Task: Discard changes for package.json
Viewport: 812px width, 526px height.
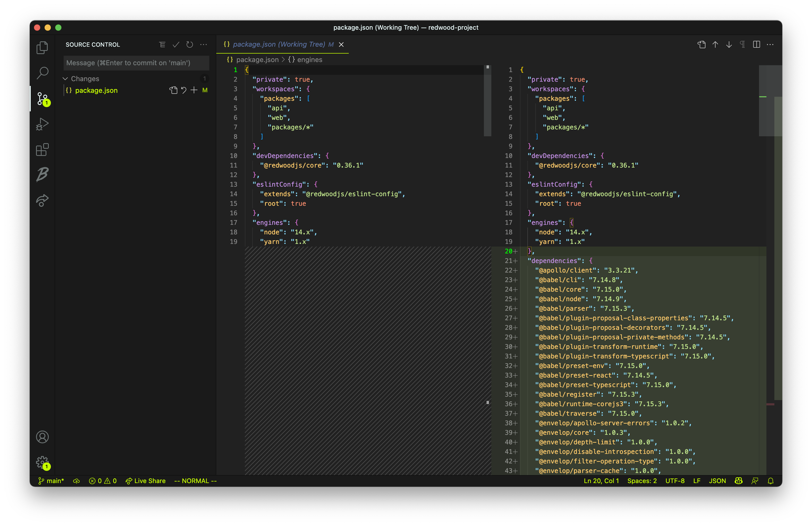Action: tap(184, 90)
